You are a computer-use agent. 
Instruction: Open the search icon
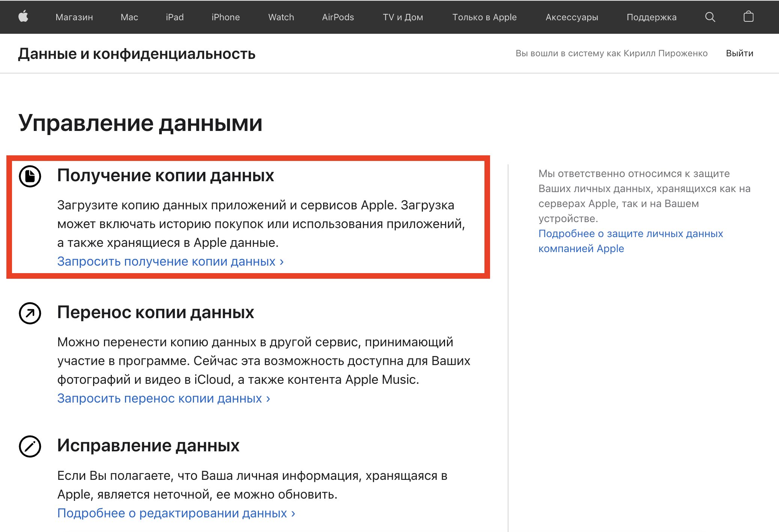click(x=710, y=17)
